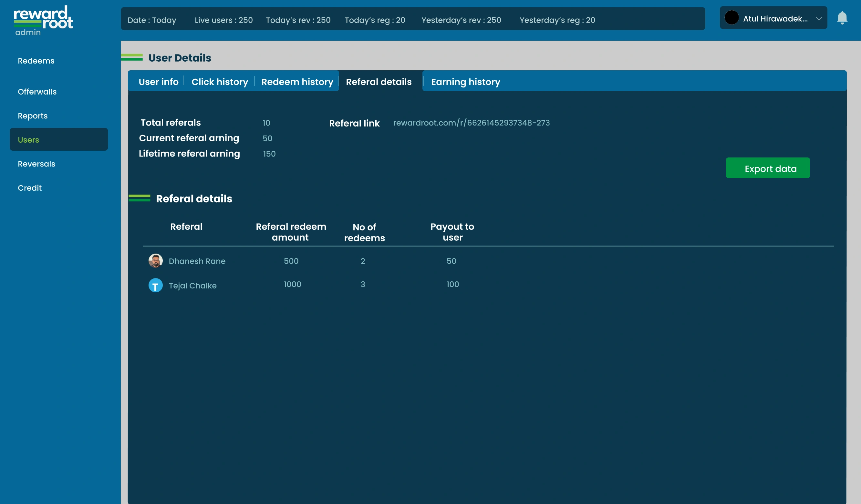The width and height of the screenshot is (861, 504).
Task: Open the Click history tab
Action: click(220, 82)
